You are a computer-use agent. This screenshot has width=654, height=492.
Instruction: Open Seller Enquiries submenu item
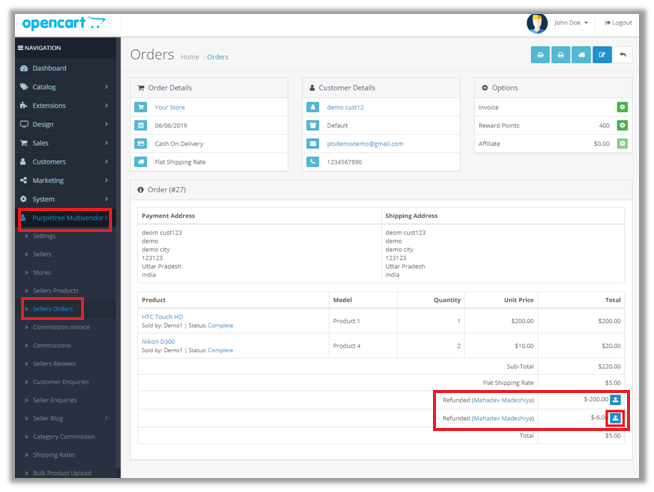[x=55, y=400]
